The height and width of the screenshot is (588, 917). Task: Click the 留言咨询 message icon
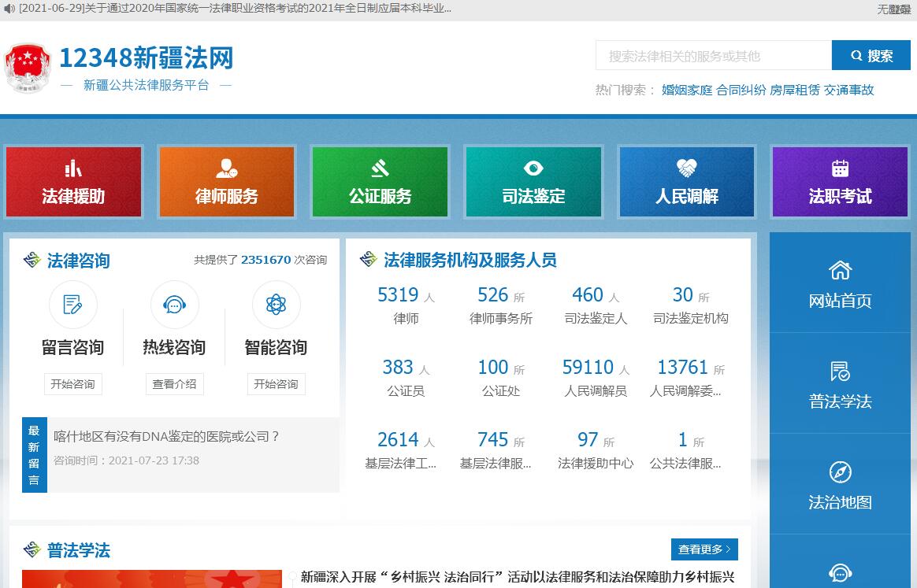click(73, 305)
